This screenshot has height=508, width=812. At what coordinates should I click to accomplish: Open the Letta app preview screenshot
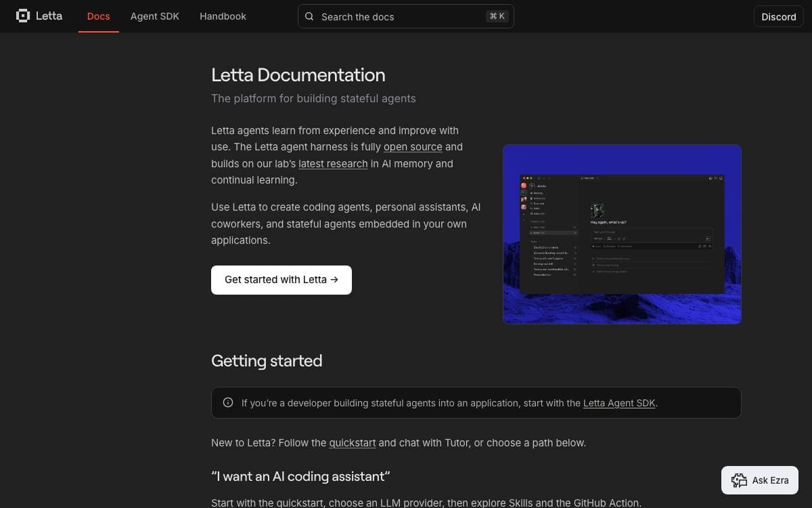[622, 234]
